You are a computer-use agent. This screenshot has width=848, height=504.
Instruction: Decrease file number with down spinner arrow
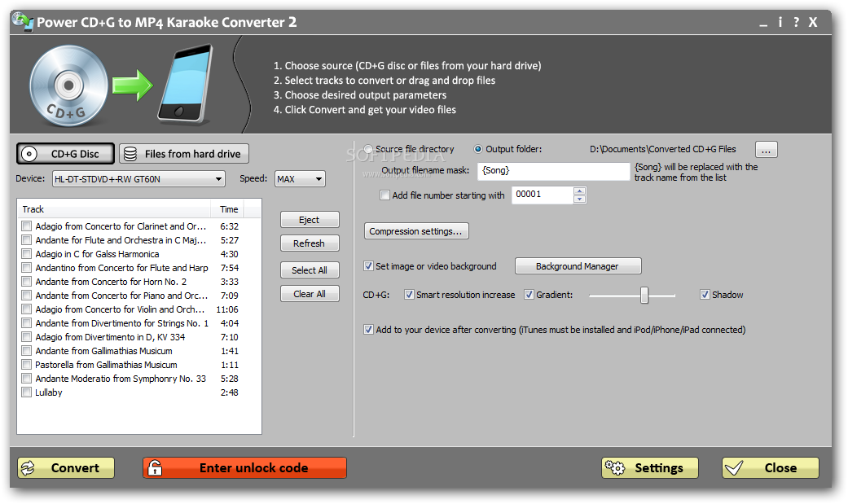(579, 199)
